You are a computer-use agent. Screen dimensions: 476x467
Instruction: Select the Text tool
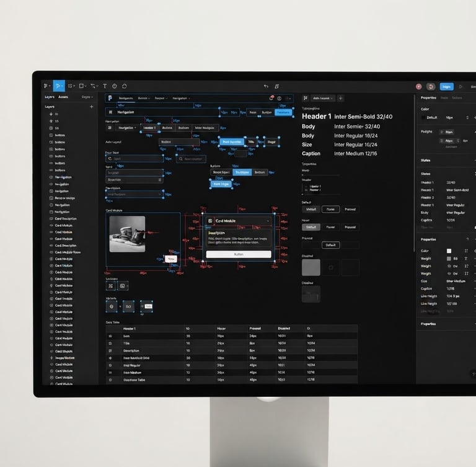click(x=105, y=86)
